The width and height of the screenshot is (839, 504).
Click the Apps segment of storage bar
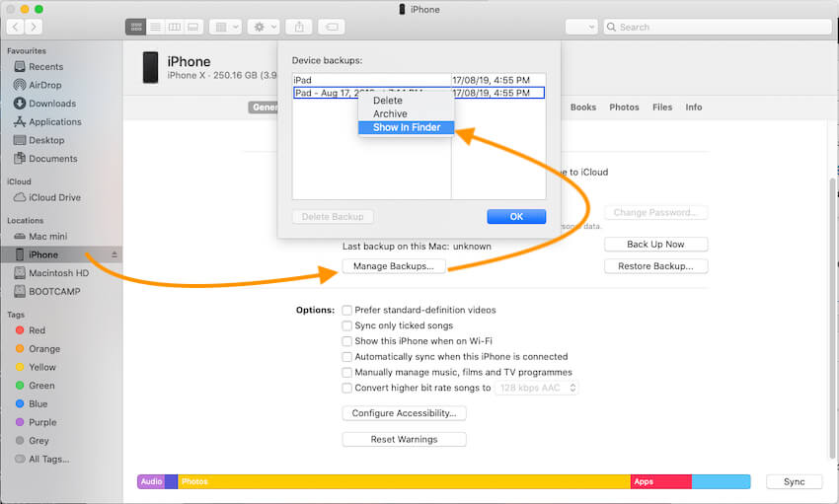(x=660, y=481)
